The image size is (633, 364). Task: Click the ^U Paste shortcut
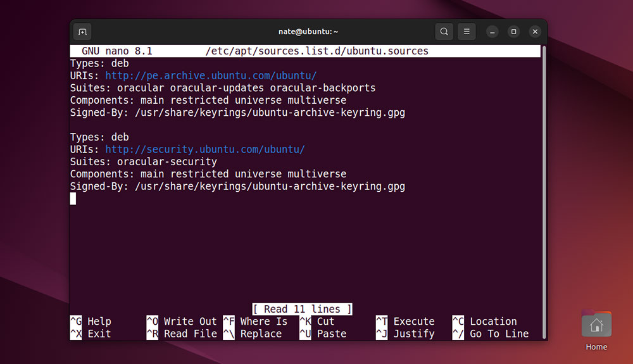(323, 334)
